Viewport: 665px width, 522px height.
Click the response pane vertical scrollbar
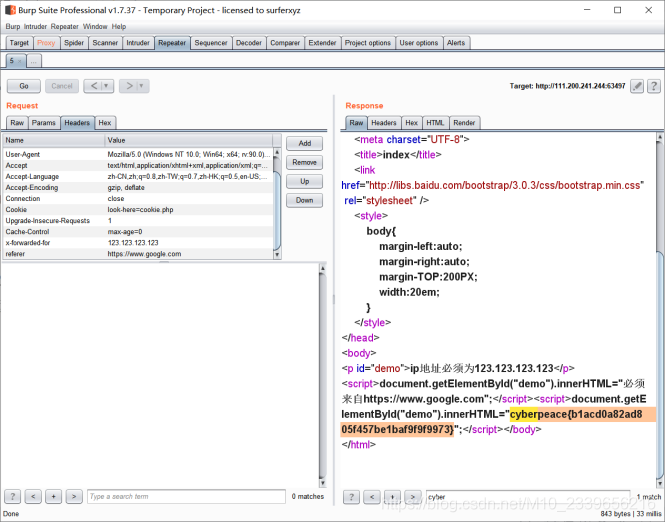click(660, 310)
